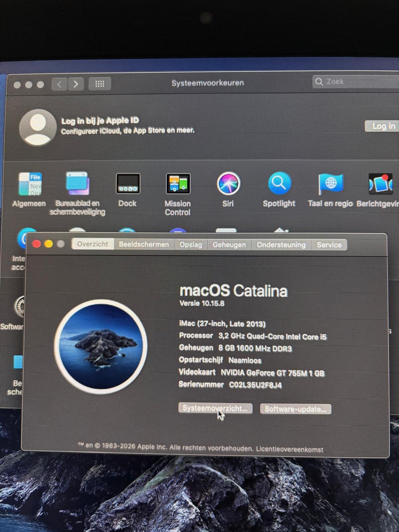Open the Licentieovereenkomst link
The width and height of the screenshot is (399, 532).
[x=290, y=449]
